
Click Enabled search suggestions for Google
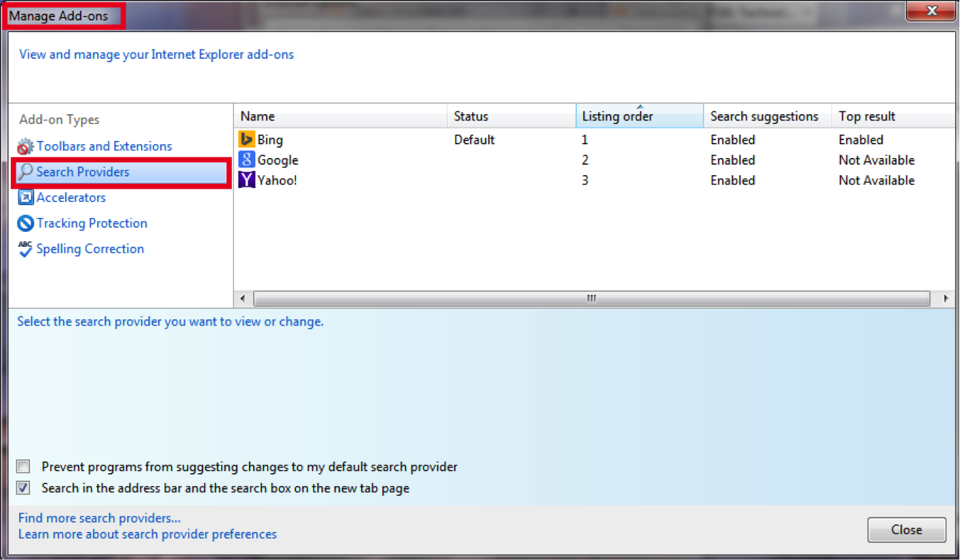(732, 160)
